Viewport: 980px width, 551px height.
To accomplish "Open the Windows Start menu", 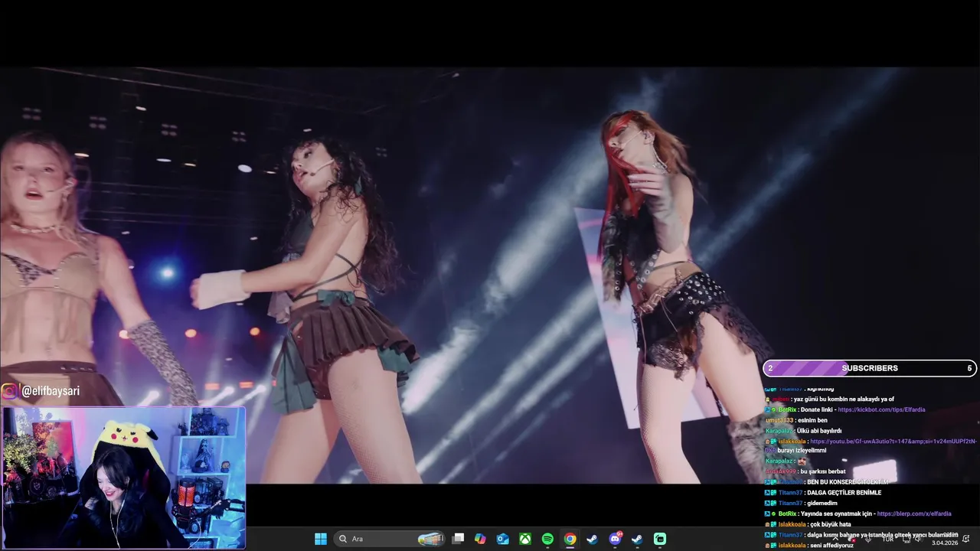I will tap(321, 539).
